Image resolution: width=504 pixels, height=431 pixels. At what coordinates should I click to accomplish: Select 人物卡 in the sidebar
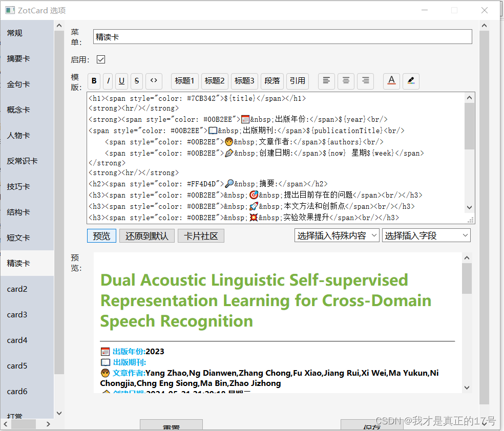point(27,135)
